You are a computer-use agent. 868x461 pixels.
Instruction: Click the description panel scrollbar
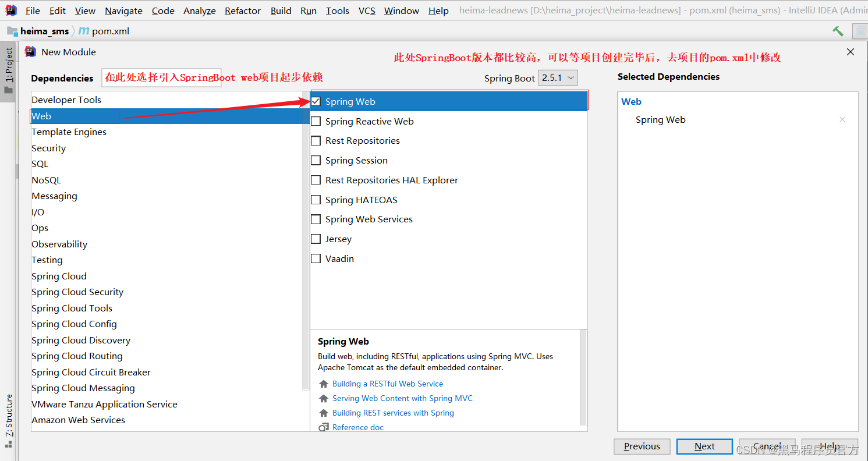click(584, 377)
